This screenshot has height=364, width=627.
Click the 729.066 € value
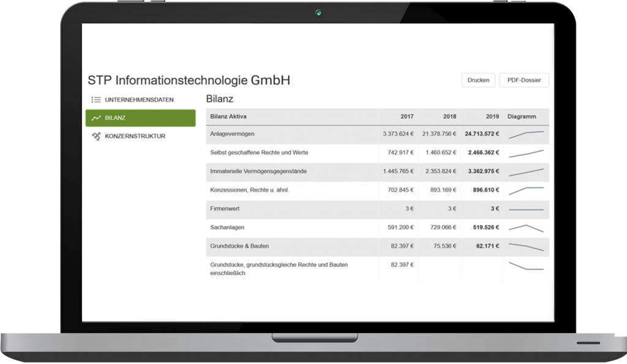(443, 228)
